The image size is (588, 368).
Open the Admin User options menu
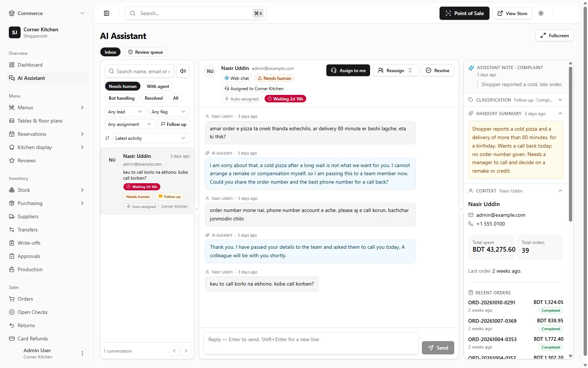82,353
